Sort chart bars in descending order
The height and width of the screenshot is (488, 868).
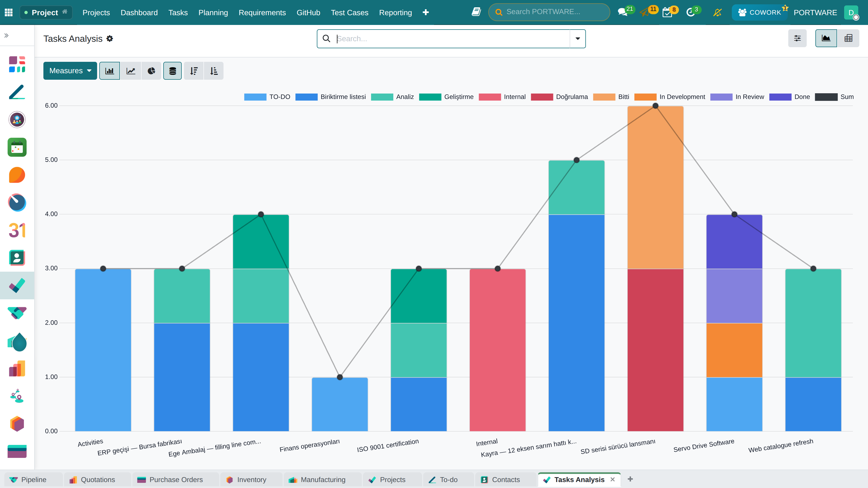point(194,71)
